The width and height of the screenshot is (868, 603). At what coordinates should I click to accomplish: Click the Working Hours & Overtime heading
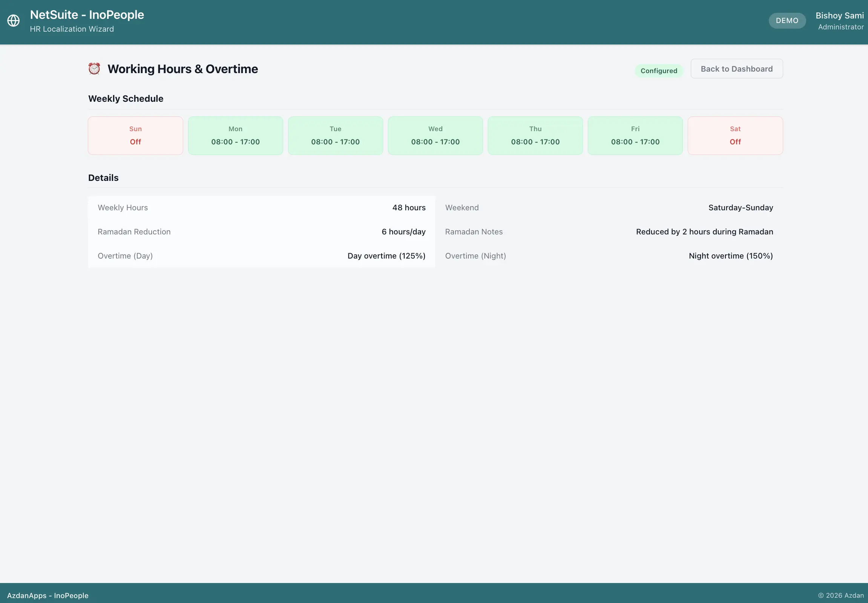coord(182,69)
